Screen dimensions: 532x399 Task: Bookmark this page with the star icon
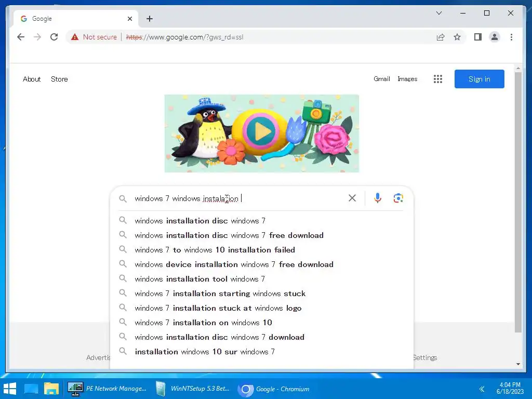[x=457, y=37]
